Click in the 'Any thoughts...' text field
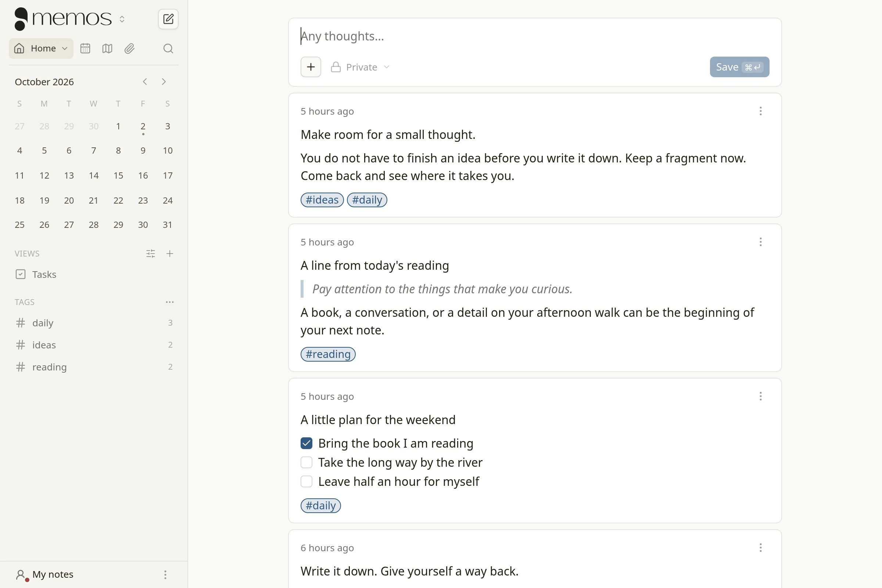Image resolution: width=882 pixels, height=588 pixels. click(535, 36)
